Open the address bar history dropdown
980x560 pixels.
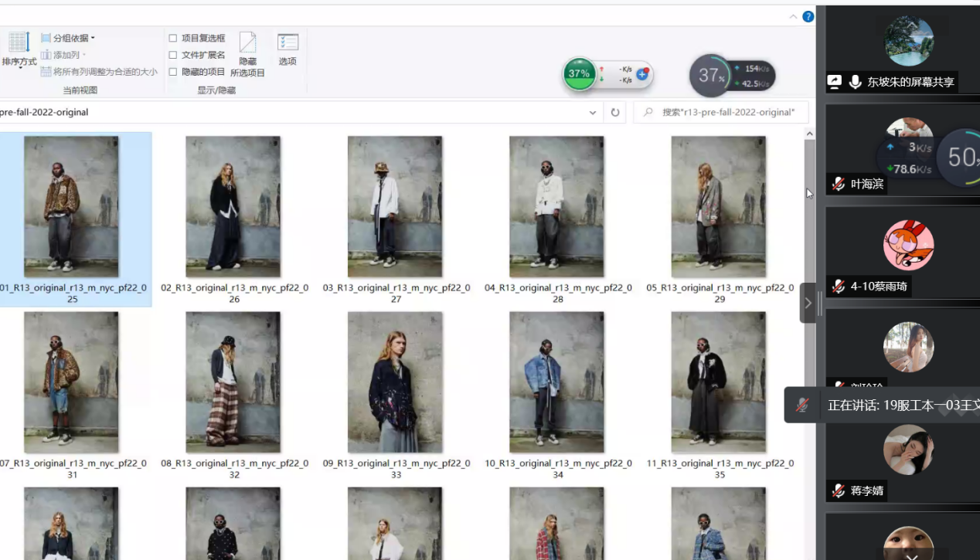click(x=593, y=112)
